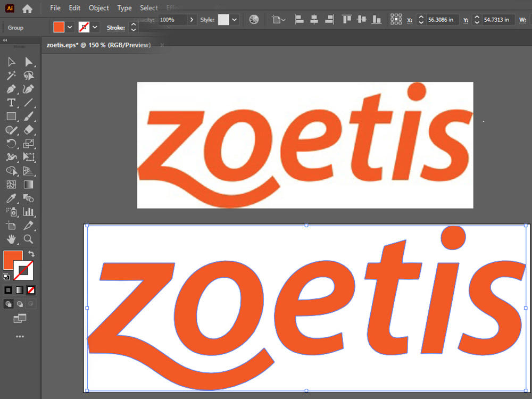Open the graphic Style dropdown arrow
Screen dimensions: 532x399
234,20
